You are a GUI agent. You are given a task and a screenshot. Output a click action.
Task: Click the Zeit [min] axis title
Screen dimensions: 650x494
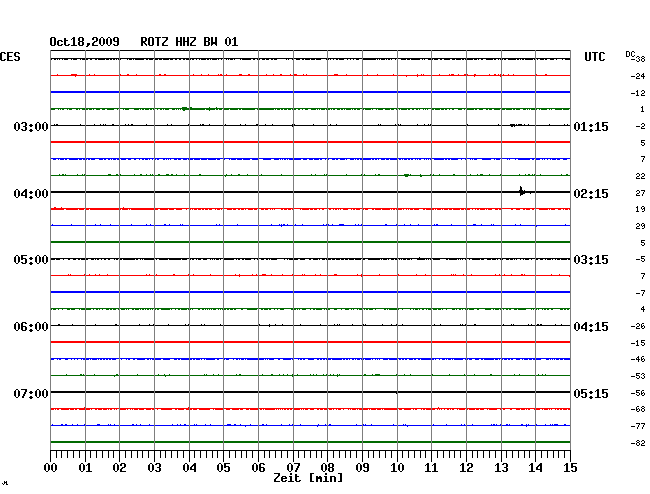(x=308, y=478)
